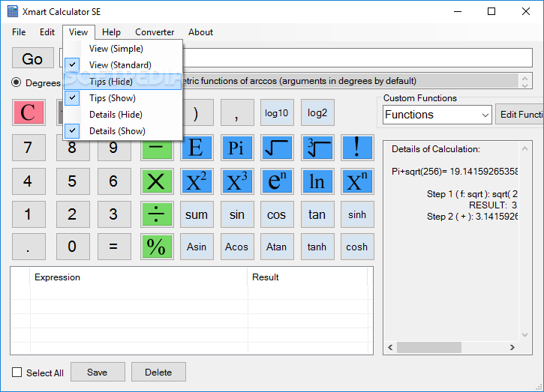Click the number 7 key
This screenshot has height=392, width=544.
click(29, 148)
